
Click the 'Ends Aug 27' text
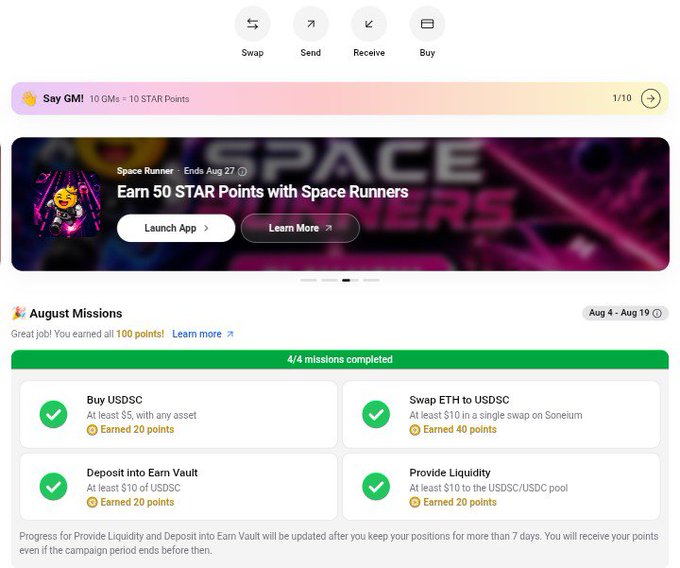pos(209,171)
